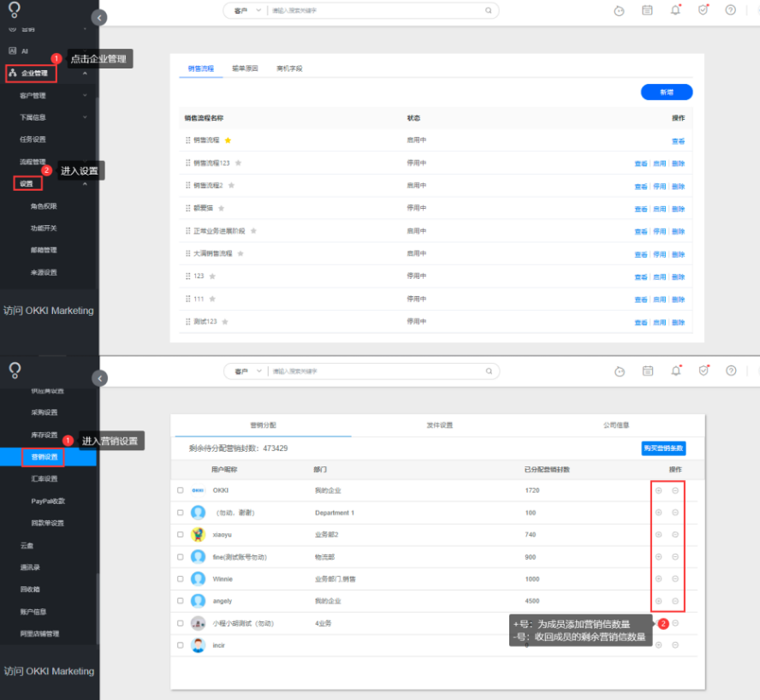Set 销售流程123 as default via its star
Screen dimensions: 760x700
coord(238,163)
